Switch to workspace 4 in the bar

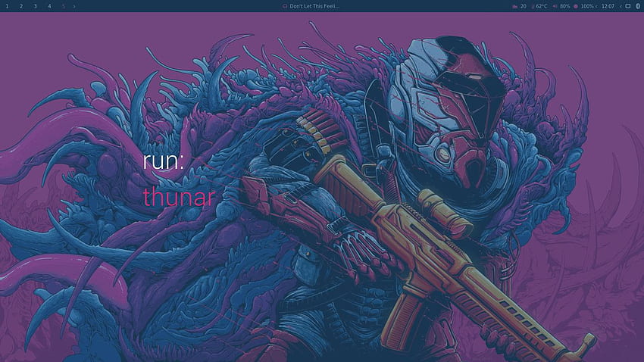click(x=50, y=6)
